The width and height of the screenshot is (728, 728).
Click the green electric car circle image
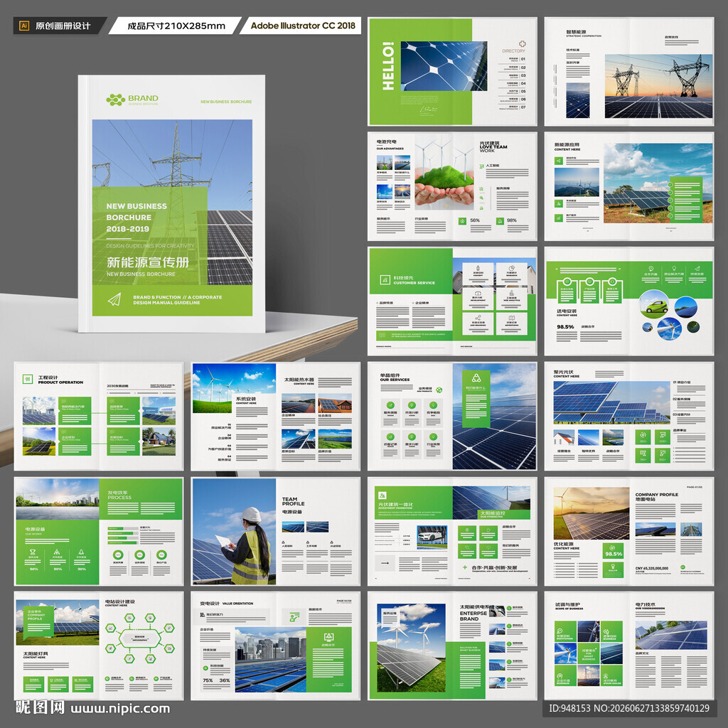[654, 304]
